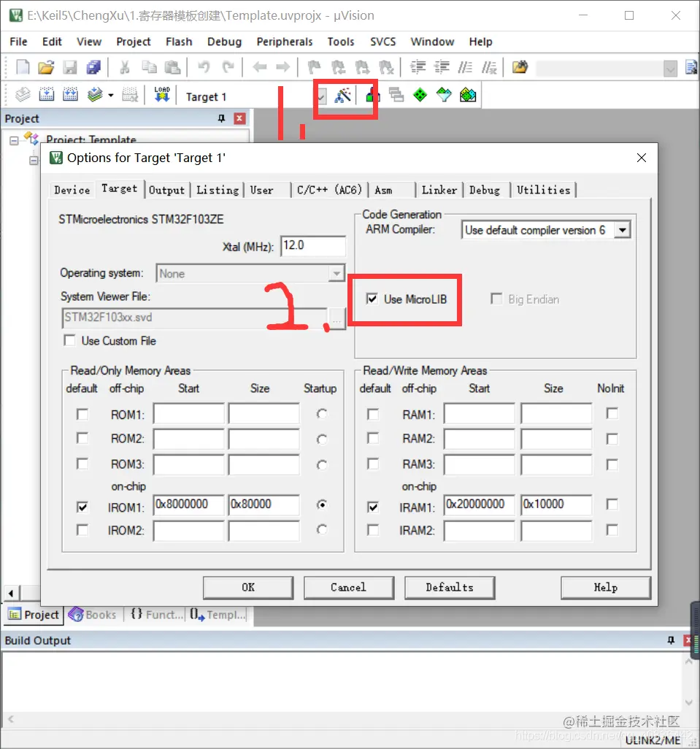The image size is (700, 749).
Task: Translate current file icon
Action: [x=23, y=95]
